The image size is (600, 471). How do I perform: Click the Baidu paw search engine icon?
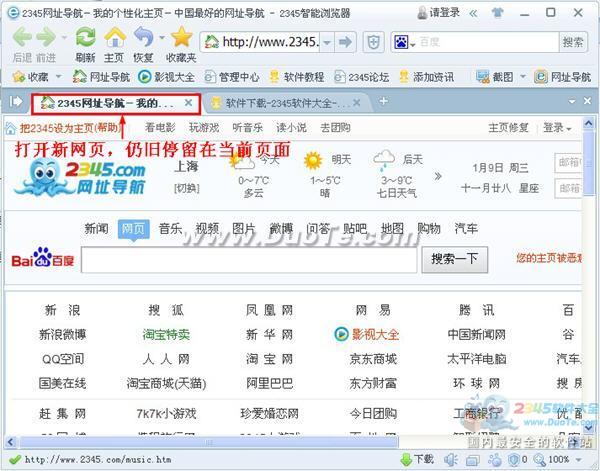402,42
